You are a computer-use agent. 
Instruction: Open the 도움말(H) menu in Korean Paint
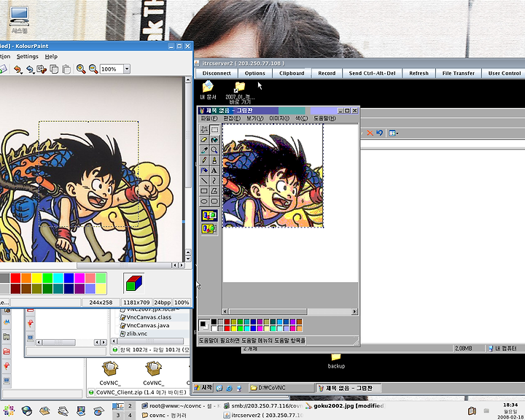tap(324, 118)
